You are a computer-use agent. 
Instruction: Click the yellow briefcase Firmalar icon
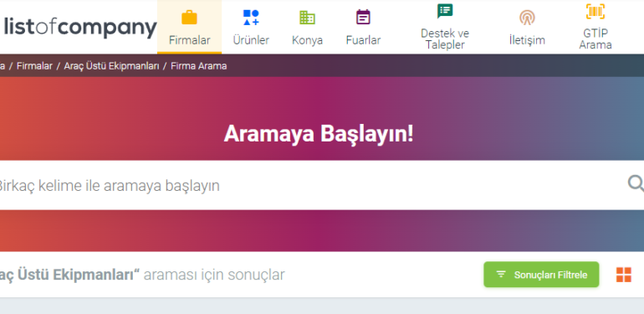[189, 18]
